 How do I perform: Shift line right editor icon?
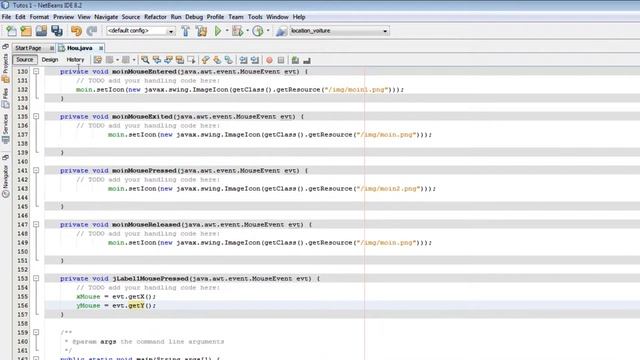[255, 60]
